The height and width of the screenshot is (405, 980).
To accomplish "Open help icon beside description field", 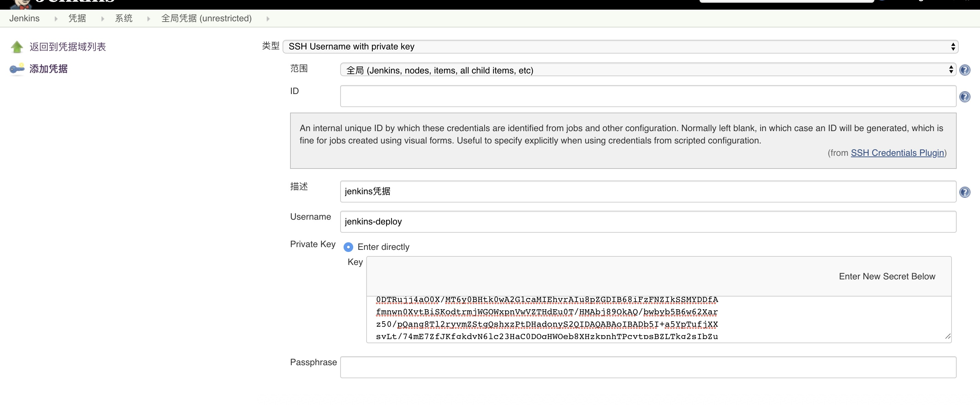I will 965,192.
